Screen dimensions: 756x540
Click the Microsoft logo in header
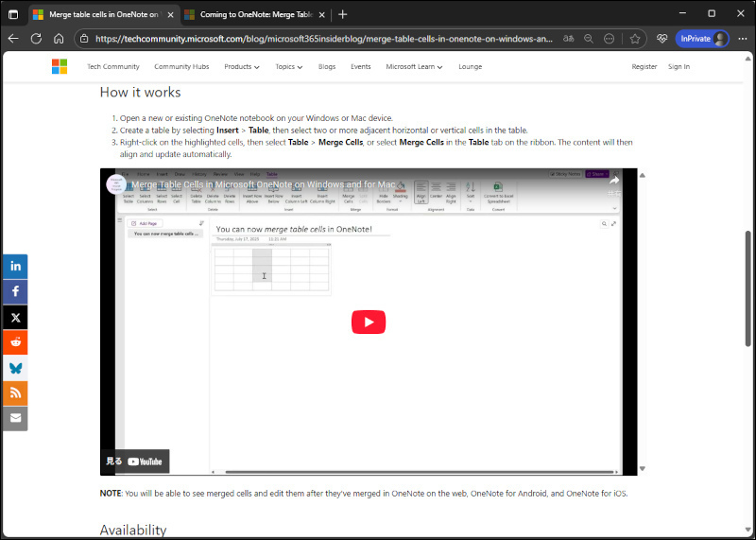[x=60, y=66]
